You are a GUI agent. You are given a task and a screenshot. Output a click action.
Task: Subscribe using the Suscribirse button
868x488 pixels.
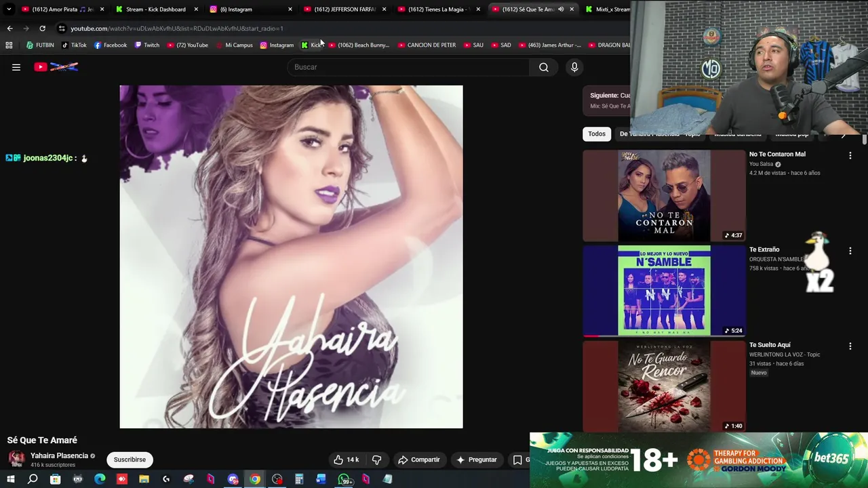click(130, 460)
